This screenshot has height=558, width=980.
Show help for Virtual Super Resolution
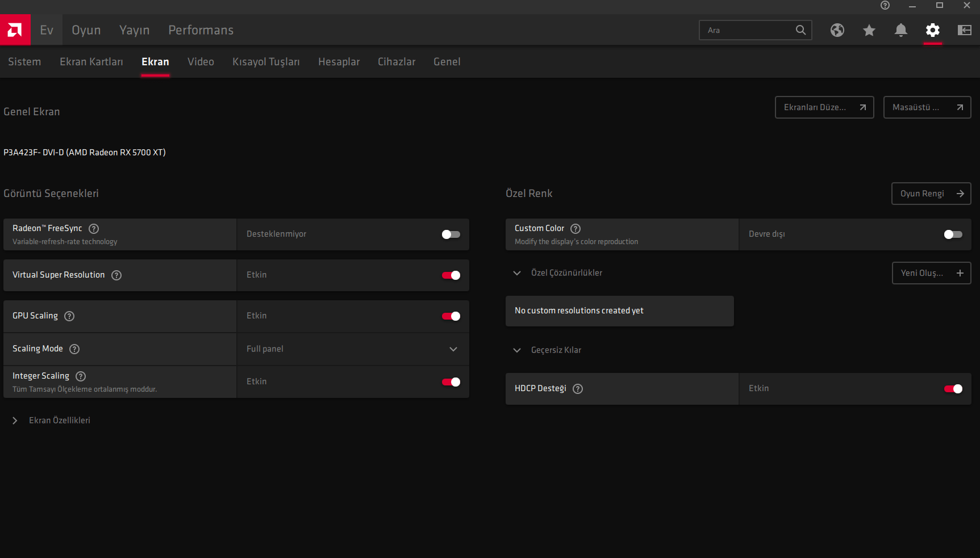(x=116, y=275)
